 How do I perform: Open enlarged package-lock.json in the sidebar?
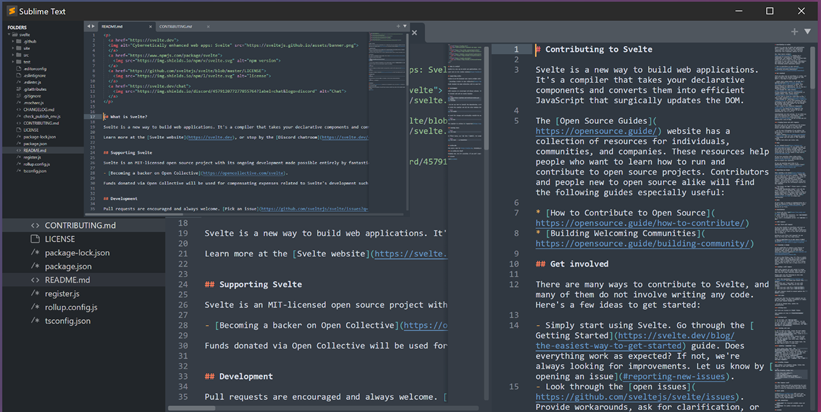(77, 253)
